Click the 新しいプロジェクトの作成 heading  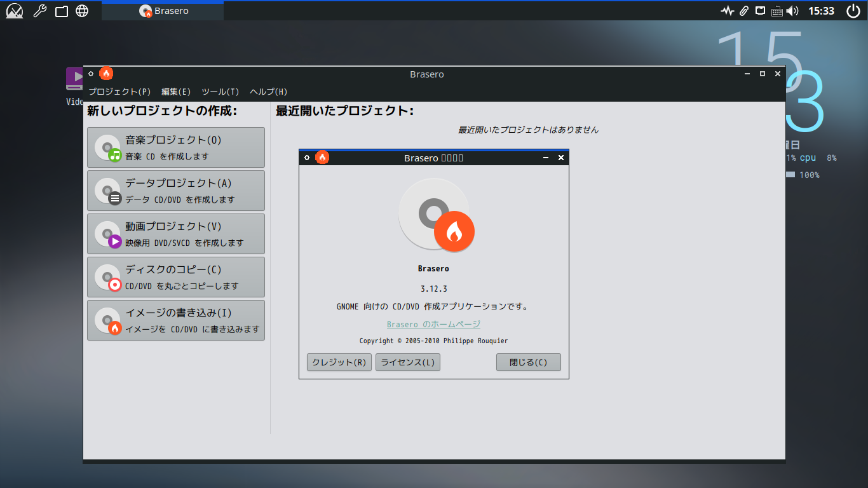[162, 111]
